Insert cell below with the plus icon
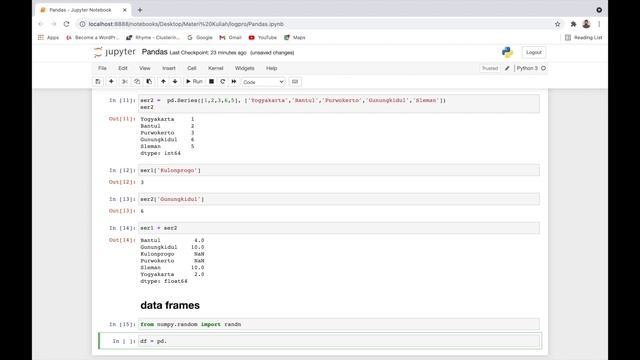640x360 pixels. [x=111, y=82]
